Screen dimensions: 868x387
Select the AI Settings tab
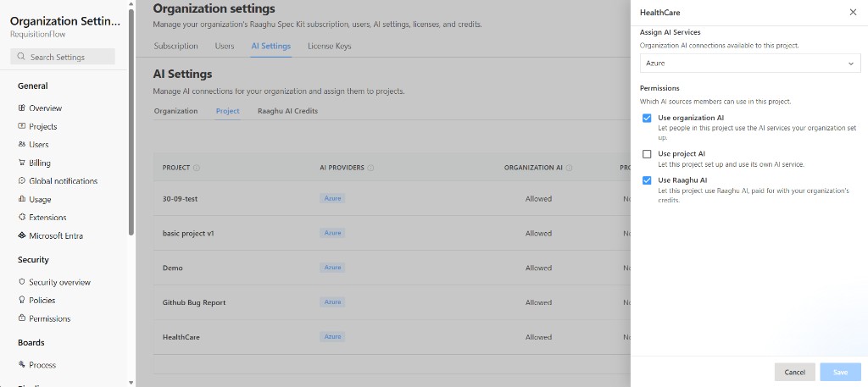pos(270,47)
